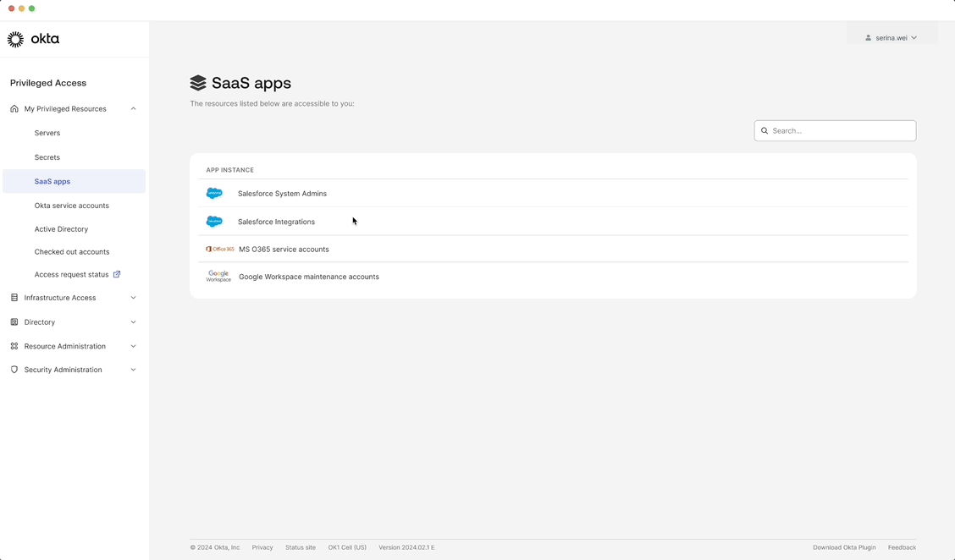
Task: Click the Version 2024.02.1 E text
Action: point(407,547)
